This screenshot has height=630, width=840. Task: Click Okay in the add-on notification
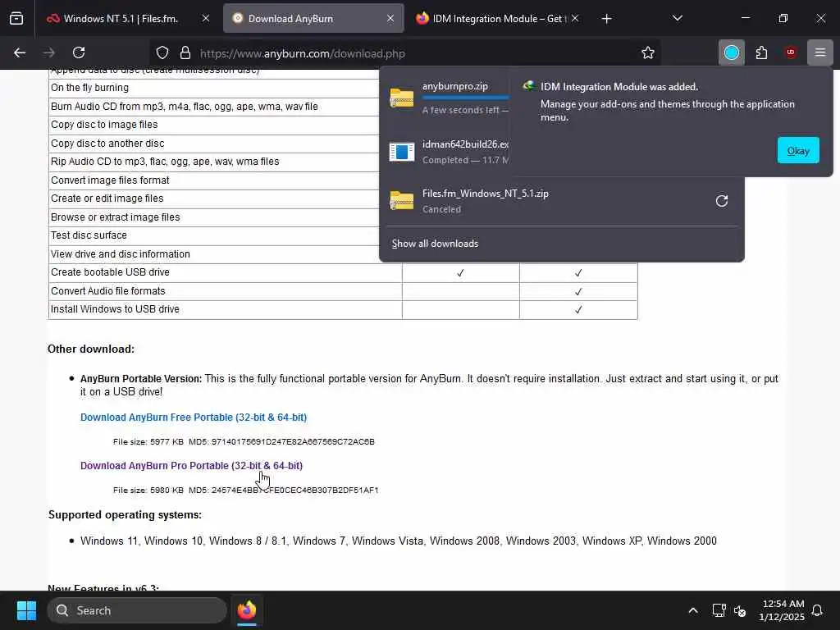pos(797,151)
